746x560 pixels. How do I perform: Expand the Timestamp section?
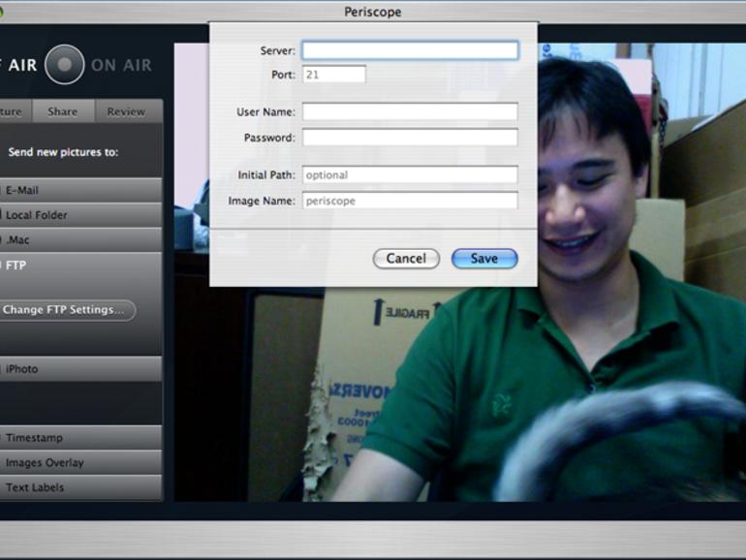80,438
